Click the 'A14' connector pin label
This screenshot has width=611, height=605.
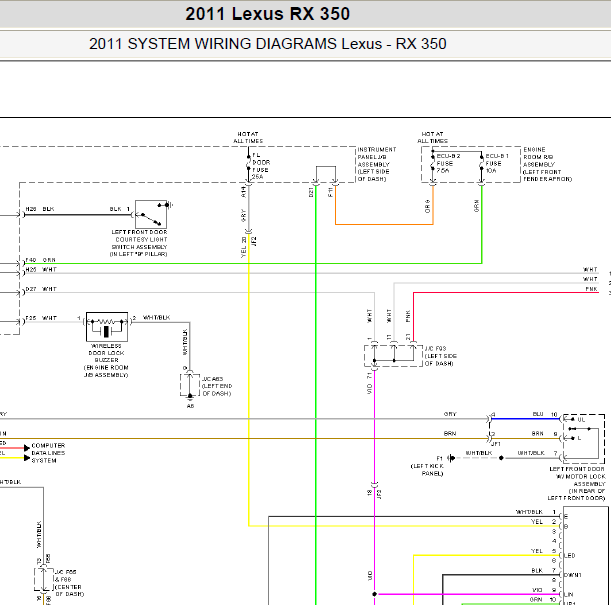coord(244,192)
